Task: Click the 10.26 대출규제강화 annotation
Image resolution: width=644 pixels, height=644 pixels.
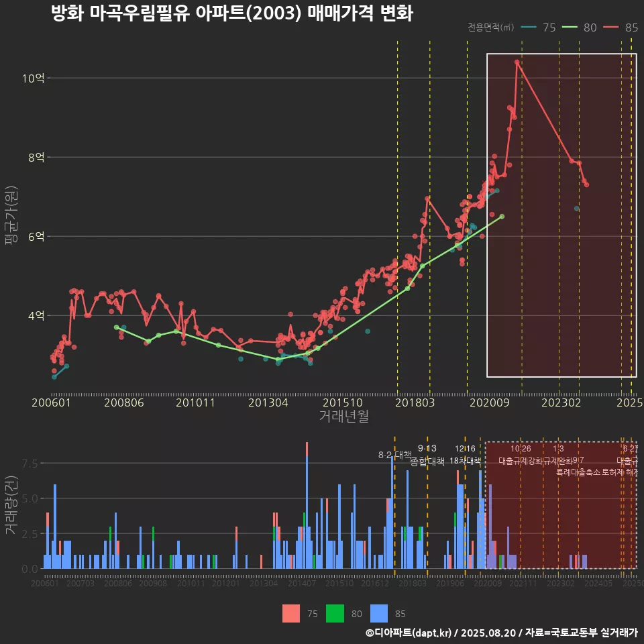Action: [x=521, y=455]
